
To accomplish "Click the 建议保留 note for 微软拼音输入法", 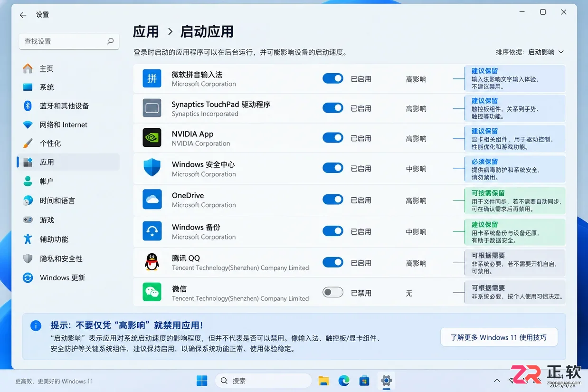I will tap(515, 78).
